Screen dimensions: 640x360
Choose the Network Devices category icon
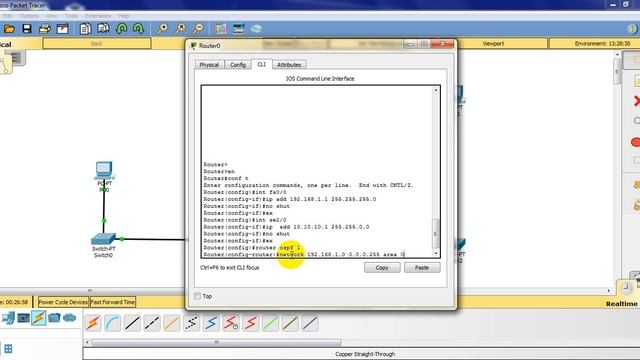pyautogui.click(x=8, y=318)
